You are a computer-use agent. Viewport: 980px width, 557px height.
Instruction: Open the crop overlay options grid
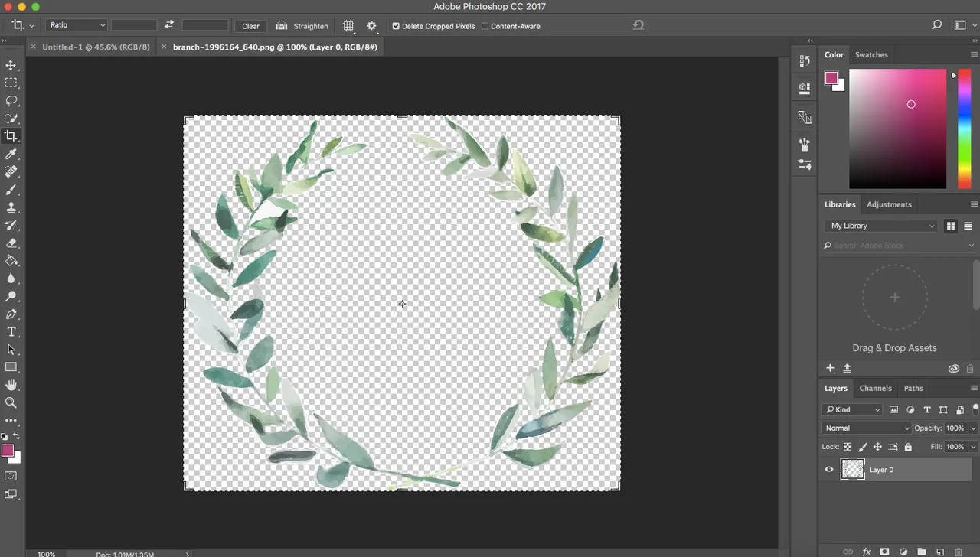tap(348, 26)
